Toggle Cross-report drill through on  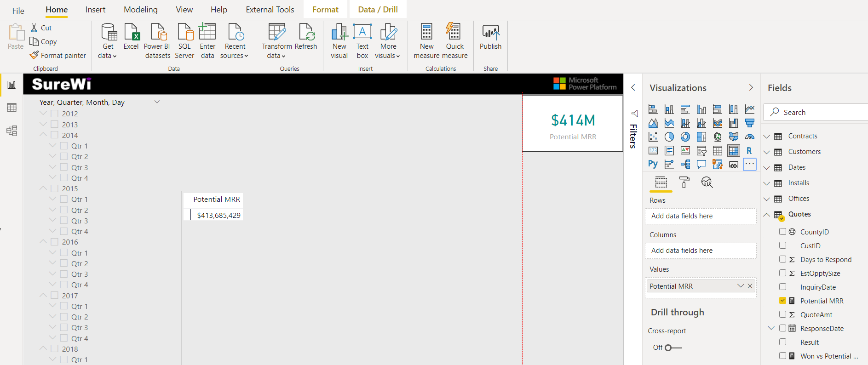(673, 348)
